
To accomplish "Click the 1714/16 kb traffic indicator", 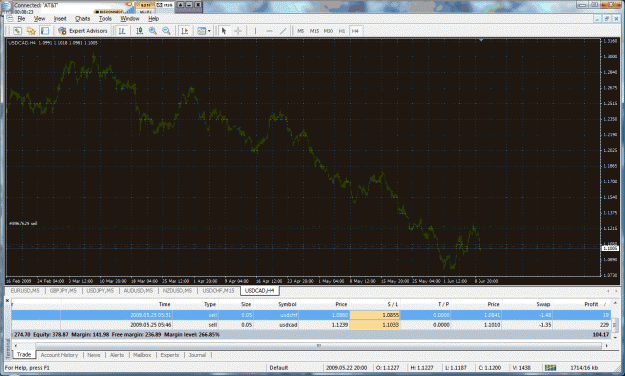I will click(584, 368).
